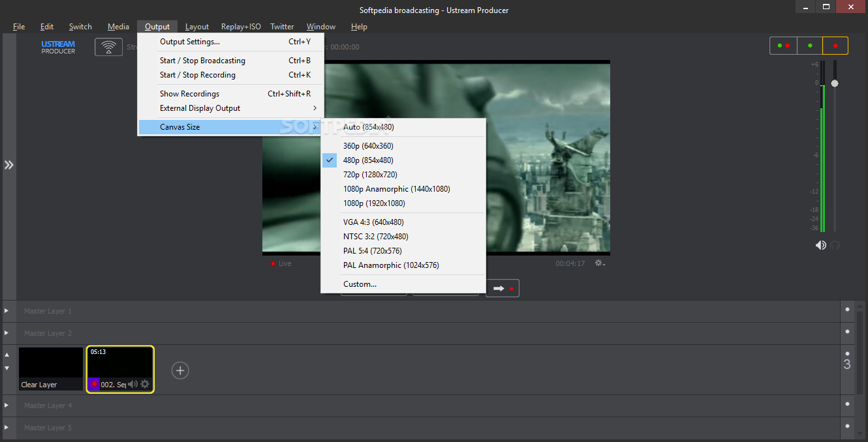The width and height of the screenshot is (868, 442).
Task: Toggle Master Layer 5 visibility dot
Action: [847, 427]
